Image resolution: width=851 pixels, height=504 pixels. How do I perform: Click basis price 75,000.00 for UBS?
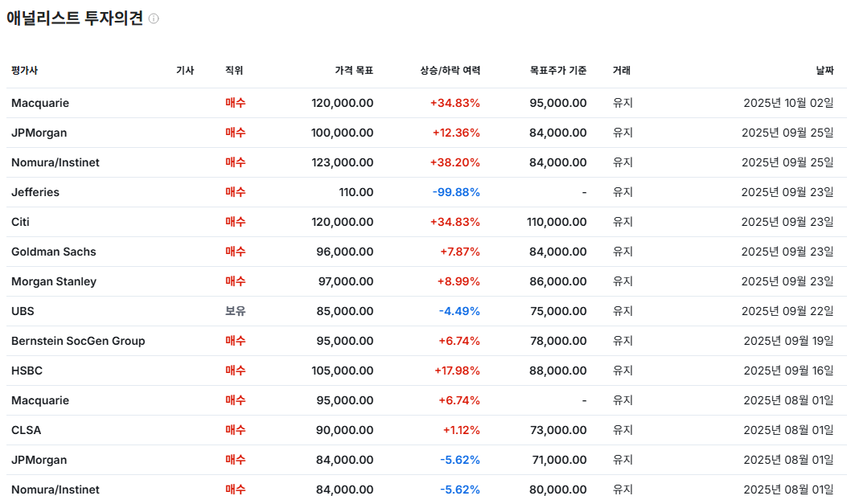coord(558,311)
